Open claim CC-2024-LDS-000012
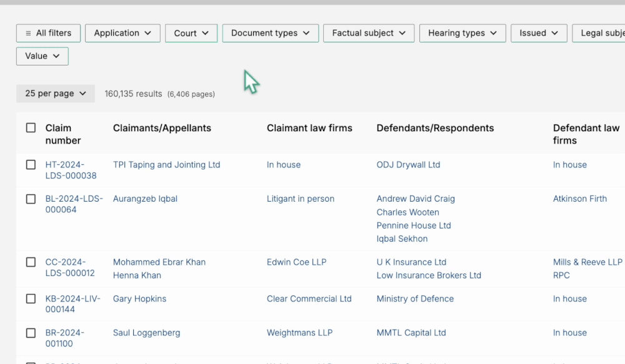This screenshot has height=364, width=625. (70, 267)
